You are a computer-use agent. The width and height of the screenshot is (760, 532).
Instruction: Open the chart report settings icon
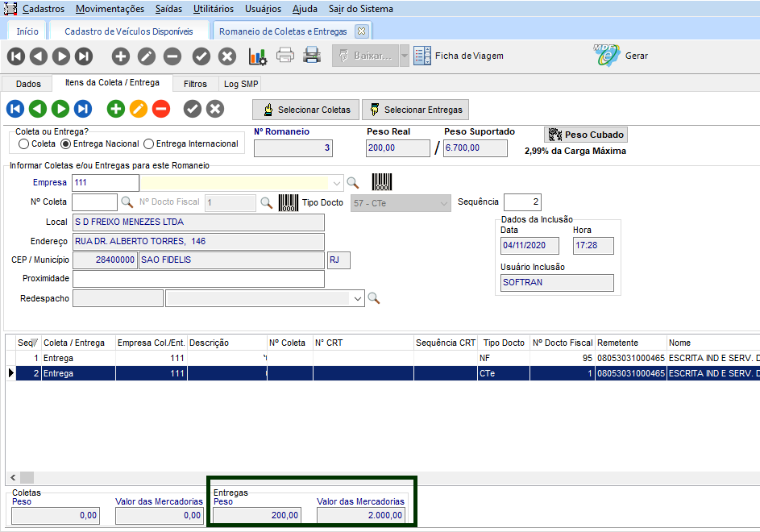(x=257, y=56)
